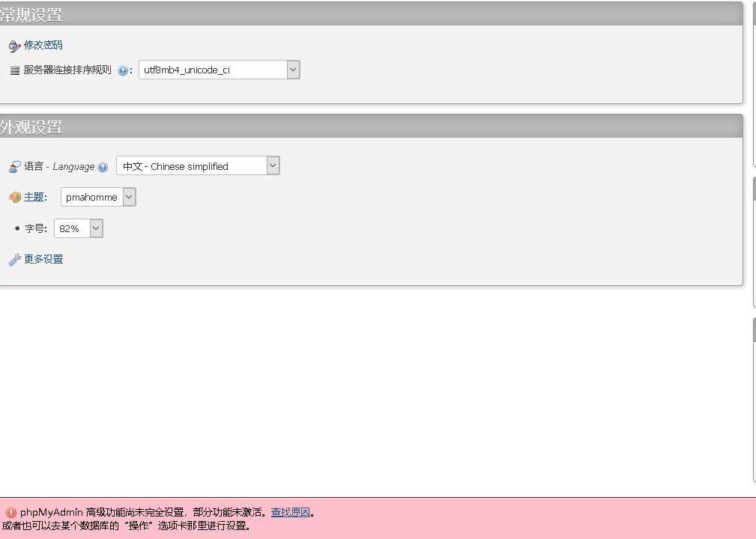Open the 修改密码 link
The height and width of the screenshot is (539, 756).
[43, 45]
